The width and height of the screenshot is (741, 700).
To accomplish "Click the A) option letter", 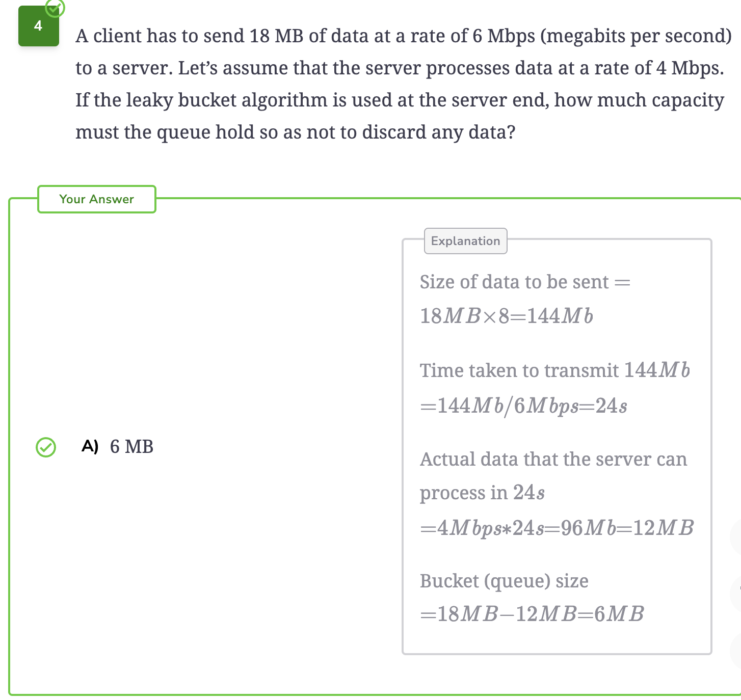I will (x=90, y=447).
